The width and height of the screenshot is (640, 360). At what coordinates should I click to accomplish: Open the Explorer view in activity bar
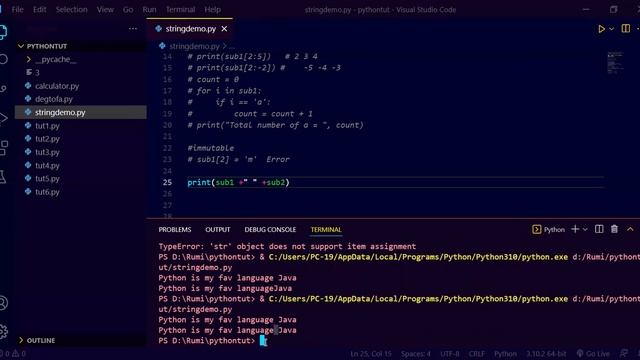(3, 32)
